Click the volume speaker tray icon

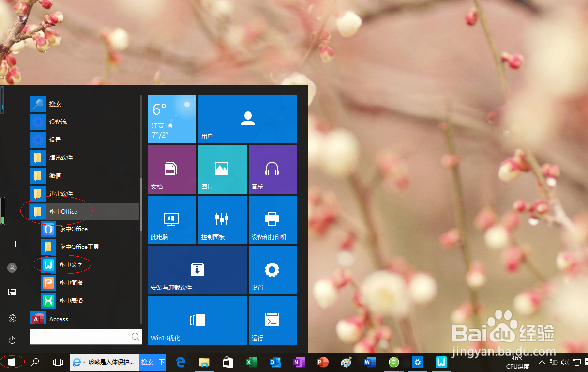pos(564,362)
